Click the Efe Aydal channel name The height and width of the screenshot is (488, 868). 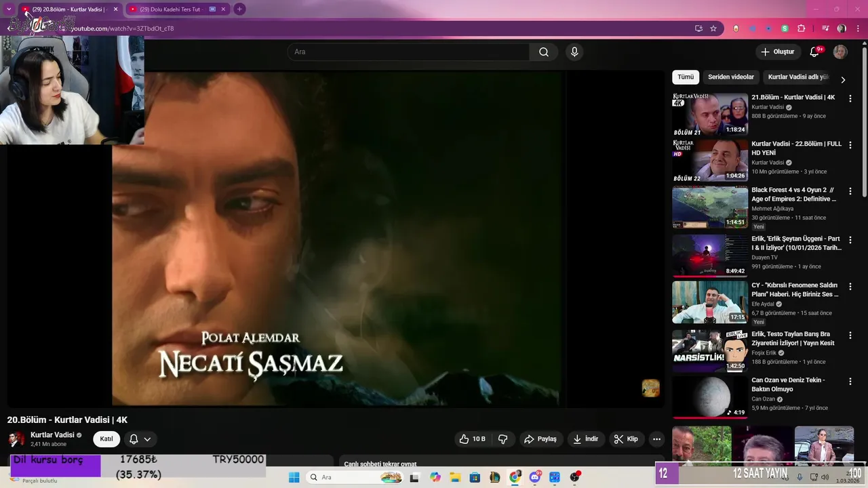pyautogui.click(x=763, y=304)
